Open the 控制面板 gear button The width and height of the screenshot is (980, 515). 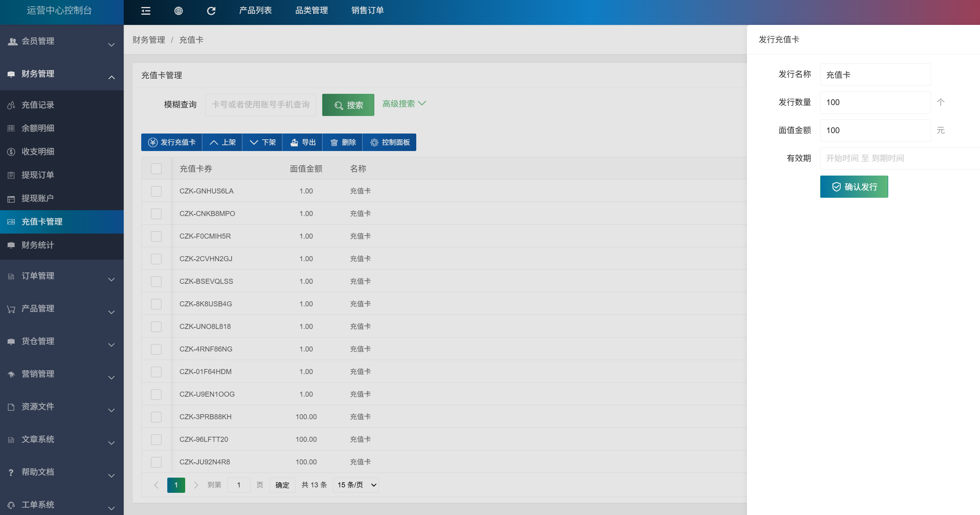(390, 142)
